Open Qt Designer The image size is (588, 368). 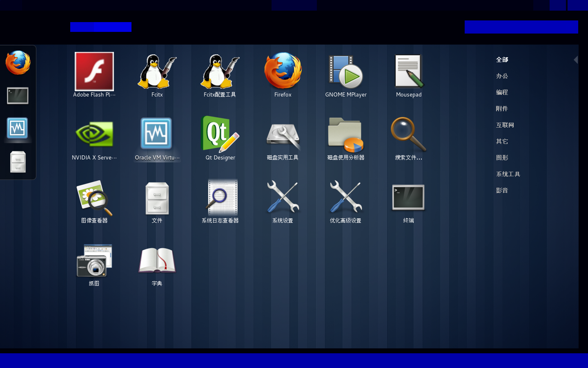(220, 138)
